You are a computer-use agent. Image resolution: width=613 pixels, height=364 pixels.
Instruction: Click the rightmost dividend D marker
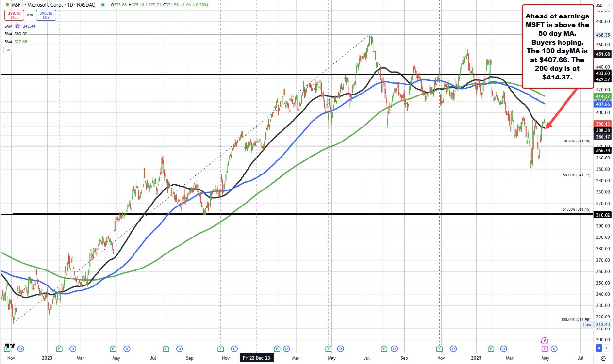tap(553, 348)
